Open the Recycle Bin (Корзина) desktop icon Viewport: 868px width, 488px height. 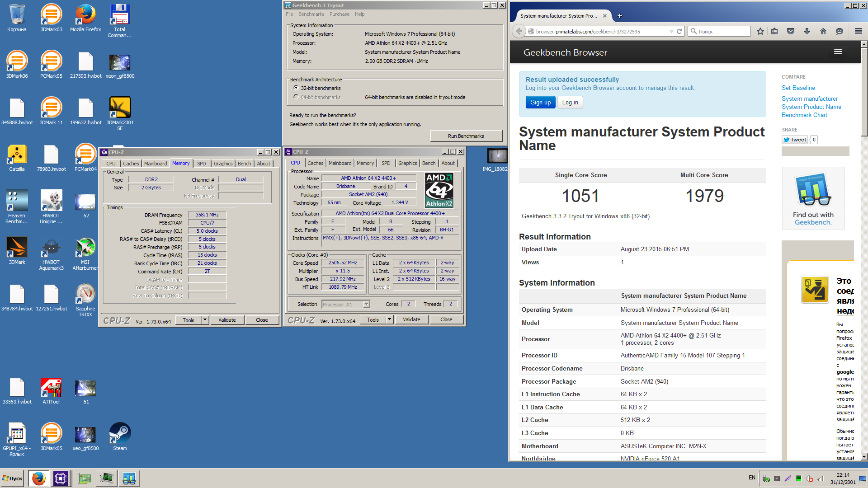(x=17, y=18)
